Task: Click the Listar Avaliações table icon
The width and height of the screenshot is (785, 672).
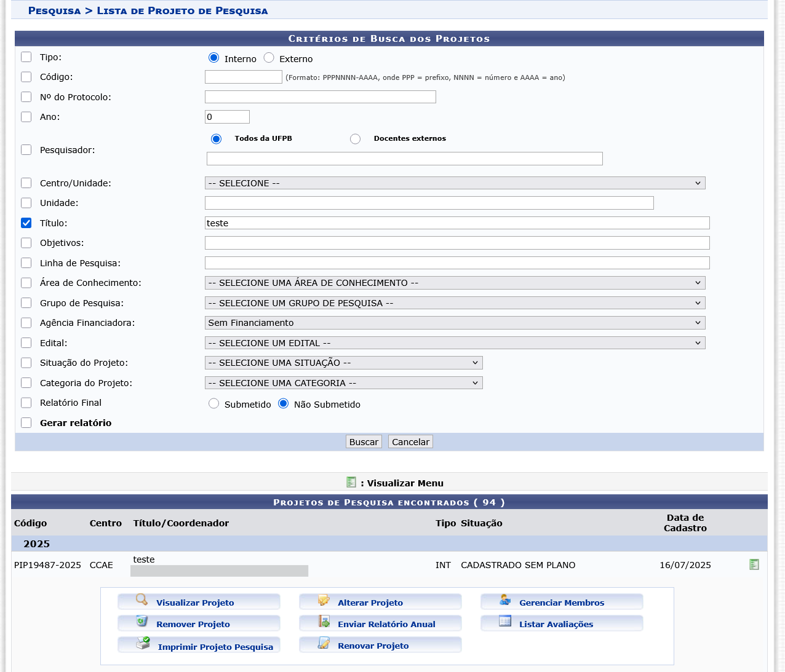Action: coord(505,622)
